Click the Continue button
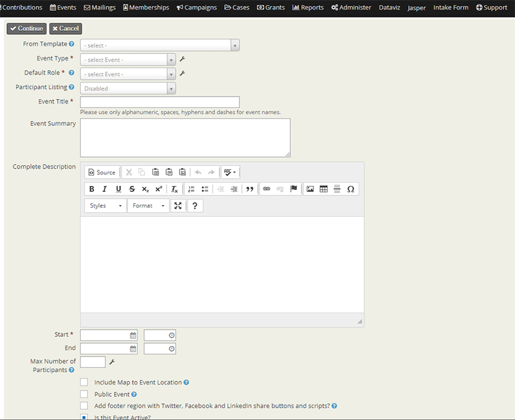The width and height of the screenshot is (515, 420). pos(26,28)
